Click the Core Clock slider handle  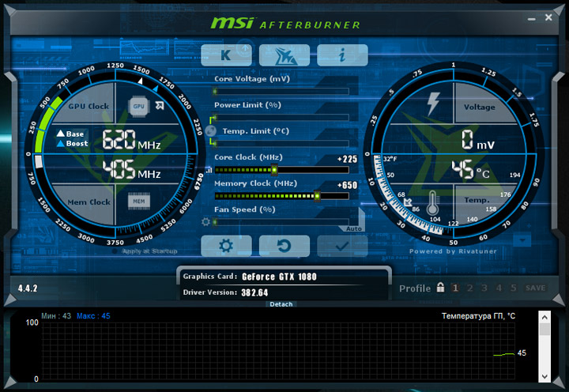click(x=274, y=169)
